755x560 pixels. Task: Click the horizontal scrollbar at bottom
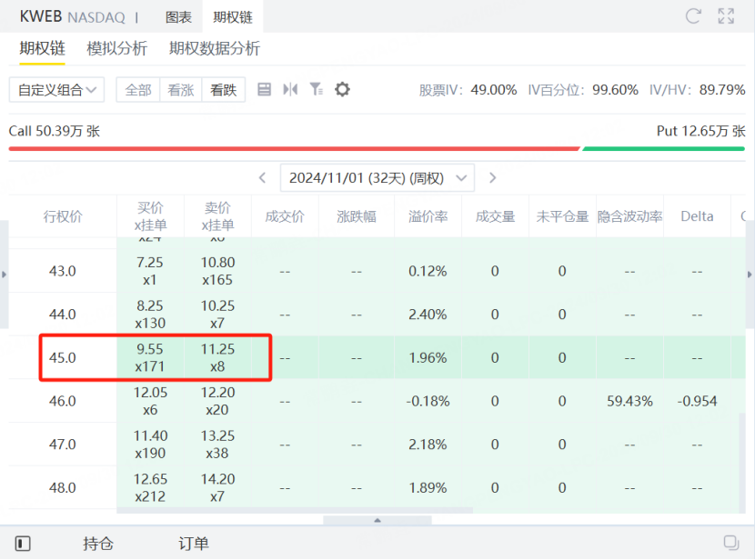pos(377,520)
